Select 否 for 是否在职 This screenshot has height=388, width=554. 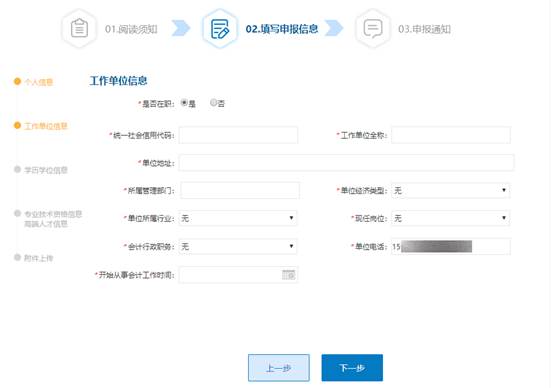(213, 103)
